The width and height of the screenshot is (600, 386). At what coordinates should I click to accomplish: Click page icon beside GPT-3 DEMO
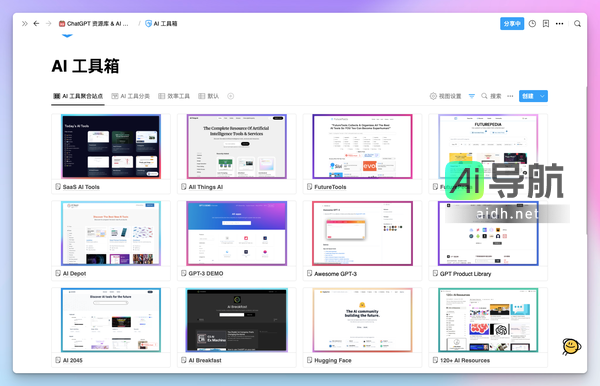tap(184, 273)
